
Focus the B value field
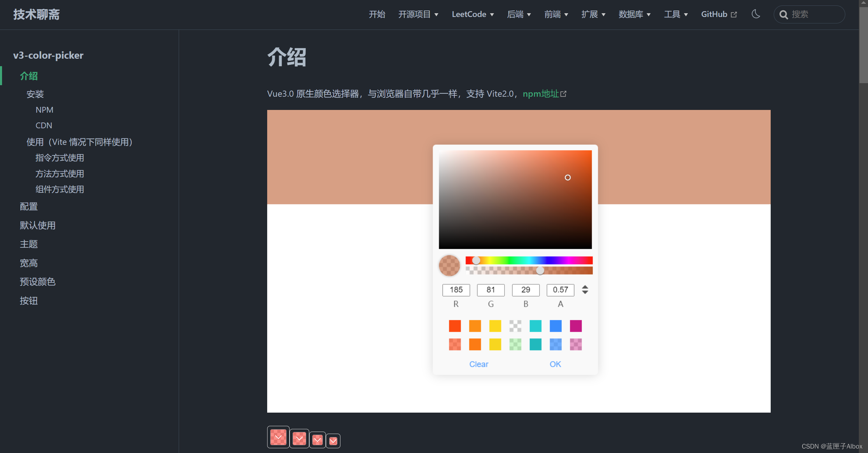(x=526, y=290)
